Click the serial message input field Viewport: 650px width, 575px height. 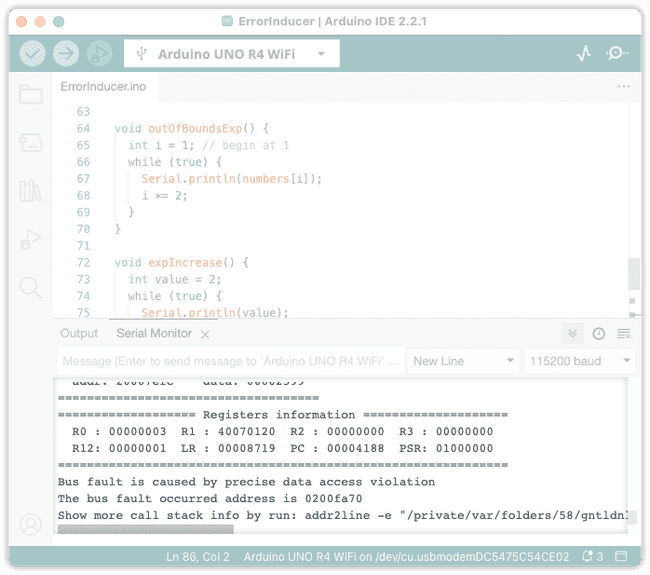point(230,361)
